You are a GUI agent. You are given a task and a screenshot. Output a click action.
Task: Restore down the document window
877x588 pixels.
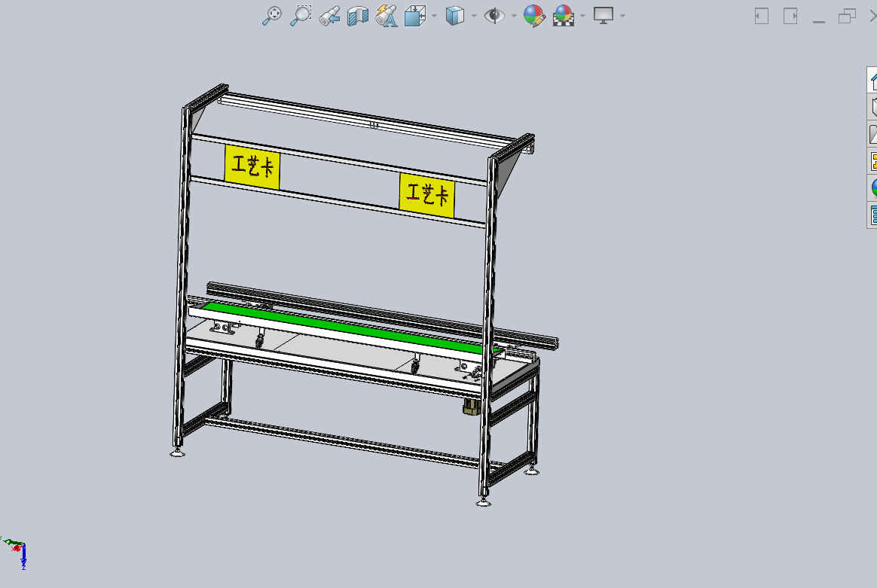tap(848, 17)
